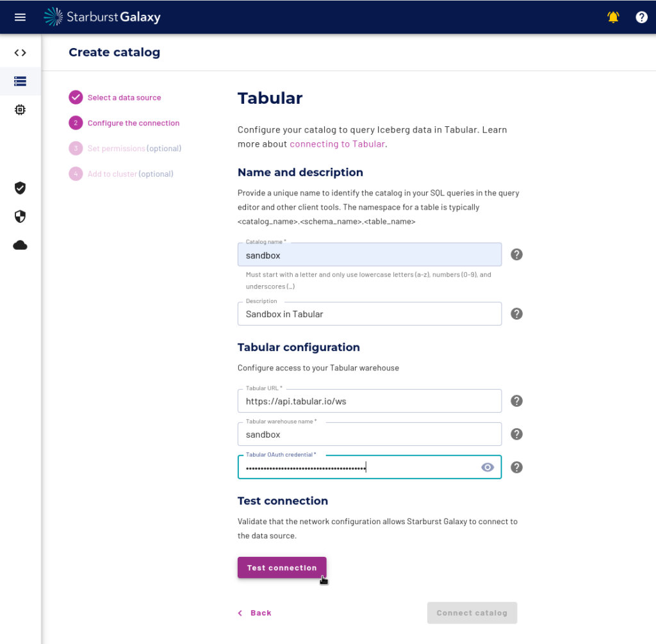Click the Back button

(255, 613)
